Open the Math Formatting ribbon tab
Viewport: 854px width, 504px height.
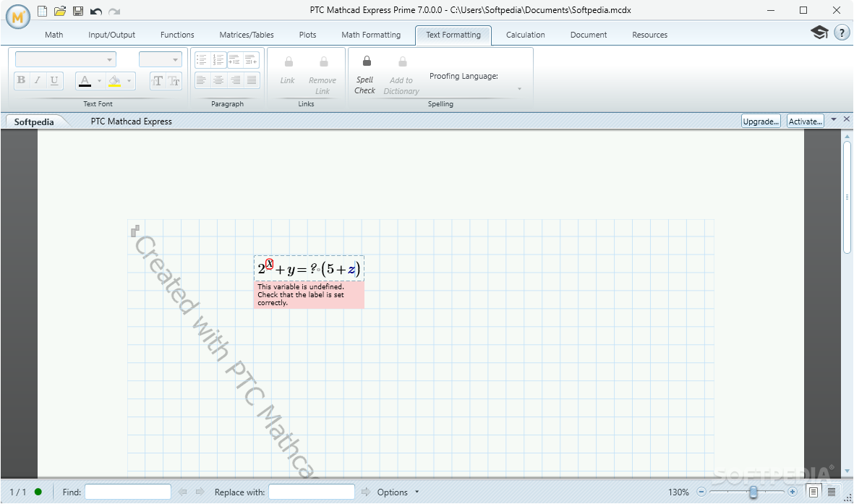[371, 35]
